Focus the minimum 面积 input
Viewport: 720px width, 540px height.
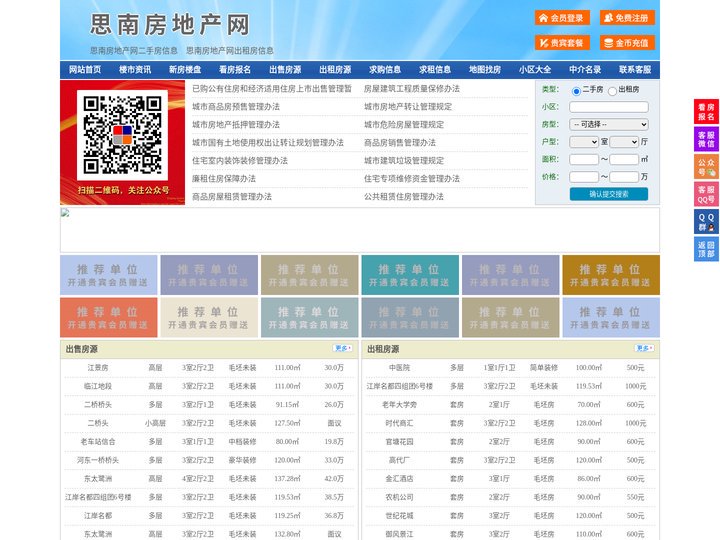pos(584,159)
